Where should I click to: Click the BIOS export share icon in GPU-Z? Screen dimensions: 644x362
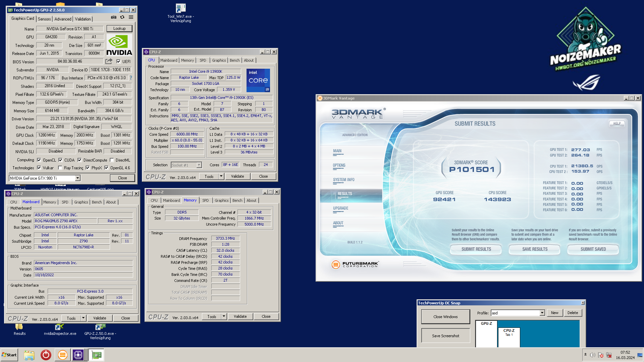109,61
